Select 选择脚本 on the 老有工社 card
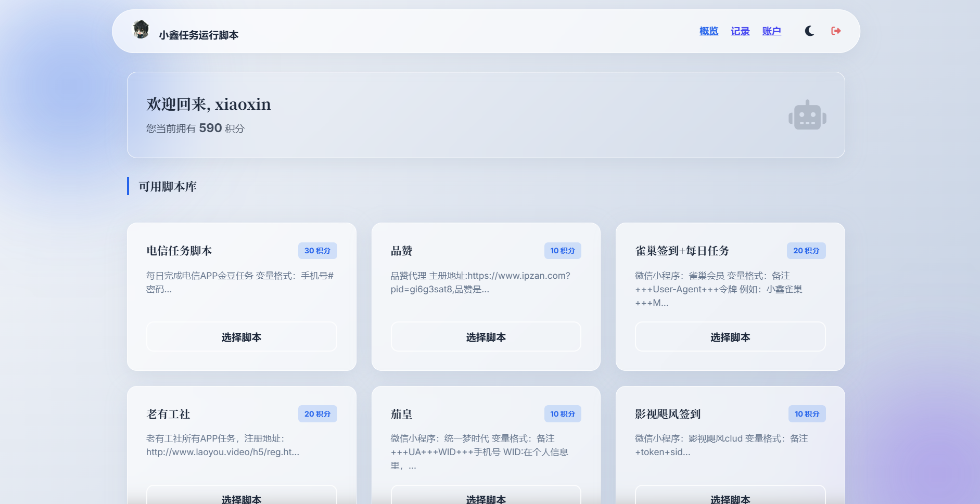 point(241,498)
